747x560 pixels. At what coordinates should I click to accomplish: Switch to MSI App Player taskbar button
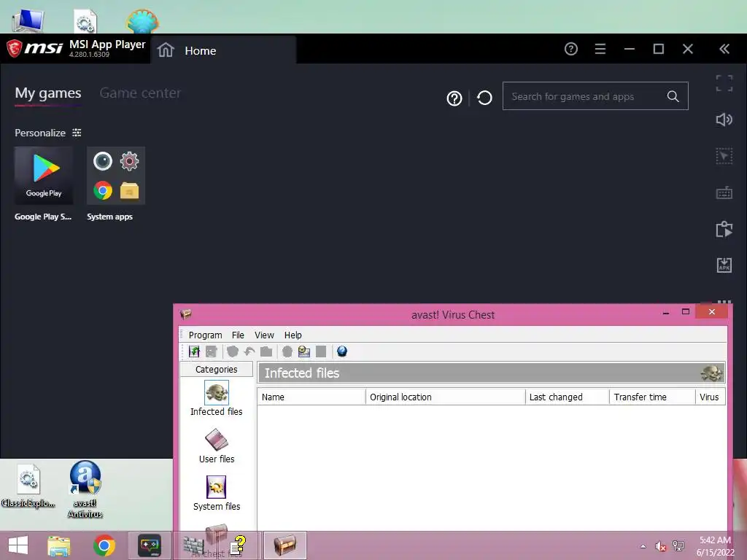pos(149,545)
